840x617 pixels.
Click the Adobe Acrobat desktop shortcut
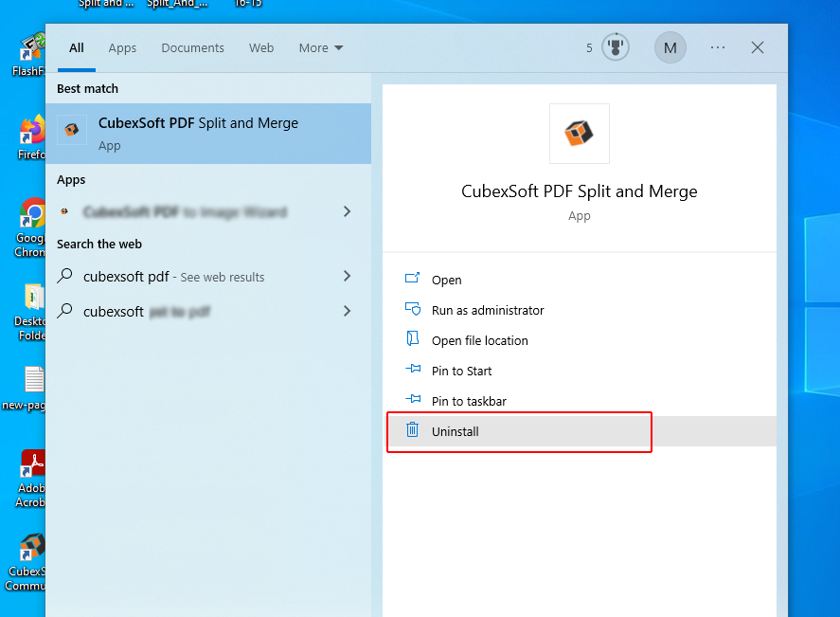(x=31, y=479)
